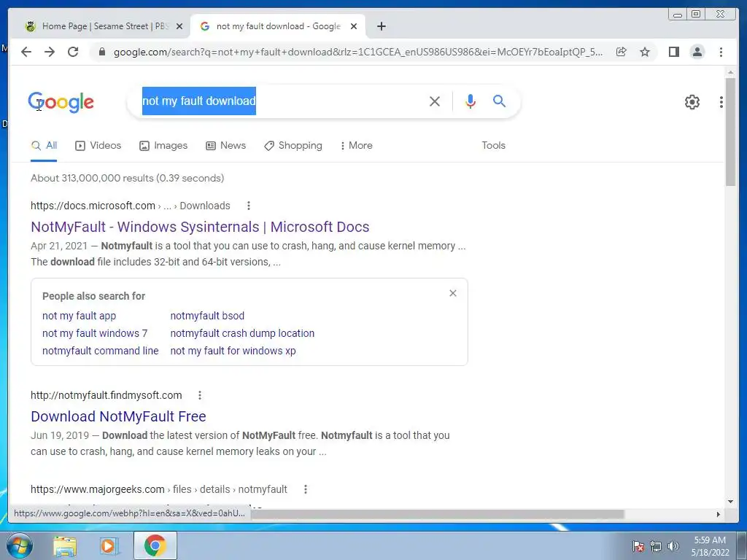Open the search Tools options

coord(494,146)
